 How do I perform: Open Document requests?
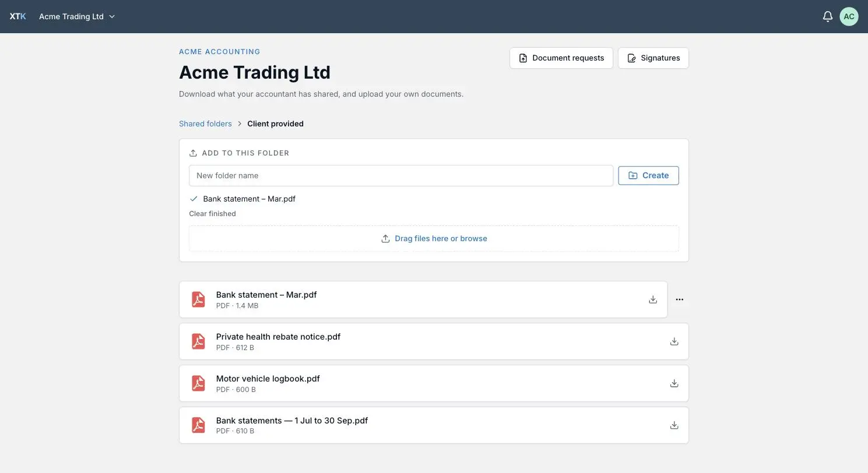[x=561, y=58]
